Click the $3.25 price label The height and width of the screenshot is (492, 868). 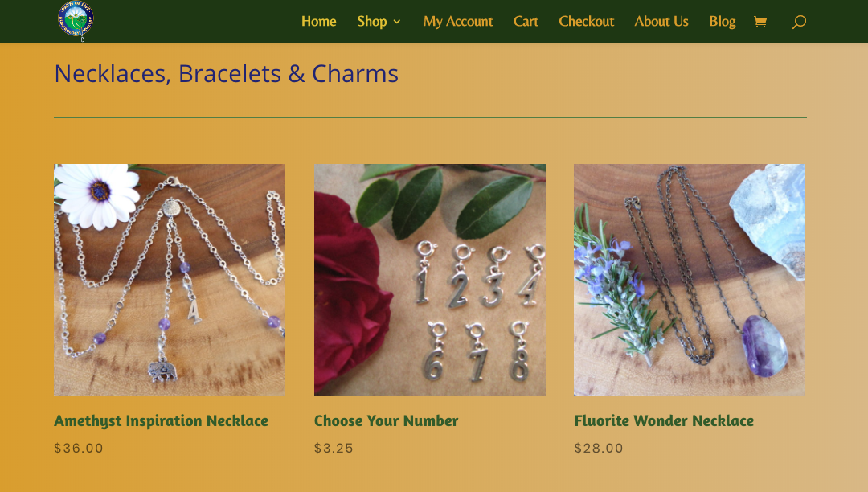334,449
